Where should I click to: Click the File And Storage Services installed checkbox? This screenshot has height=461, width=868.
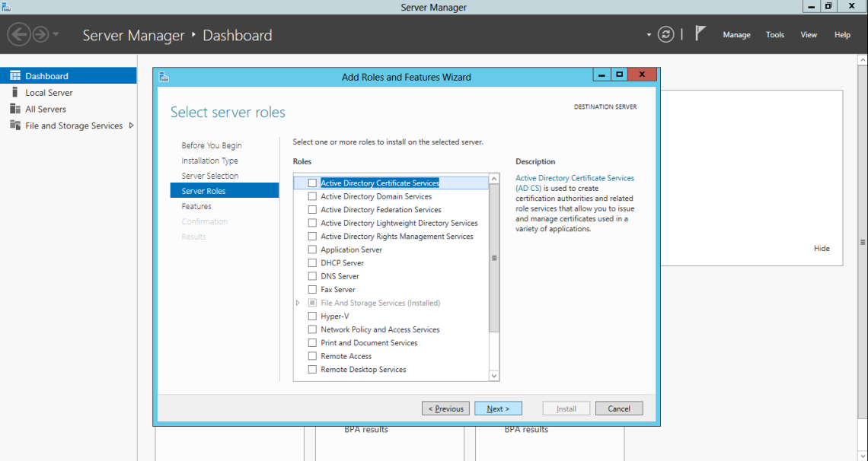click(312, 303)
